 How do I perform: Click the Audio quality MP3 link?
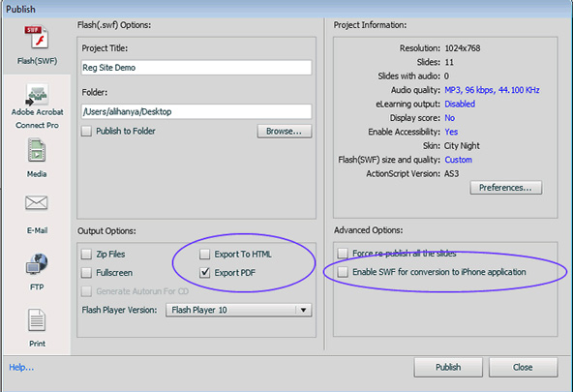492,90
